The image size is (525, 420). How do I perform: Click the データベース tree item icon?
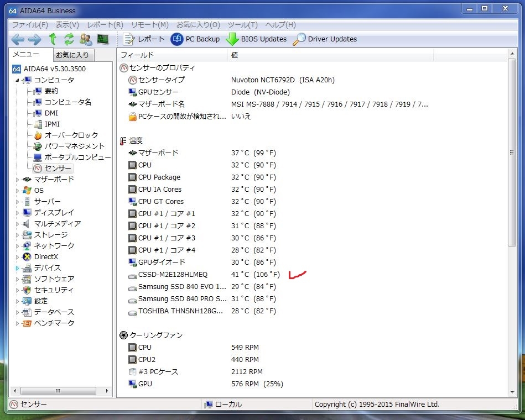[x=27, y=312]
